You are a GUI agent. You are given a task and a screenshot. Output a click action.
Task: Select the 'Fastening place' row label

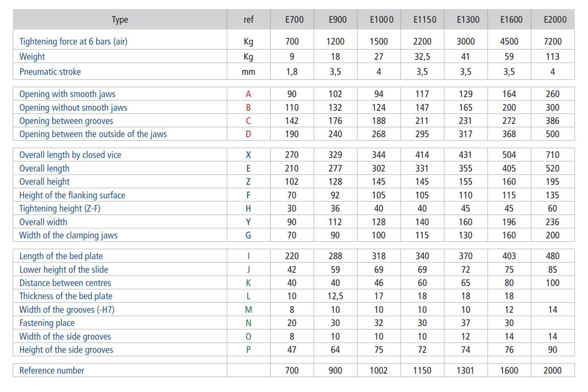point(47,323)
